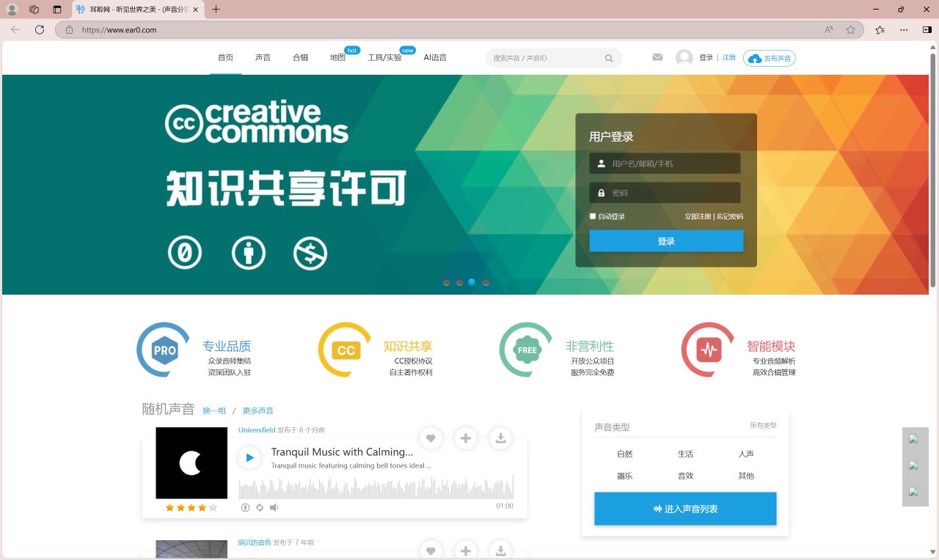Select the 音效 sound type
Viewport: 939px width, 560px height.
[x=685, y=476]
